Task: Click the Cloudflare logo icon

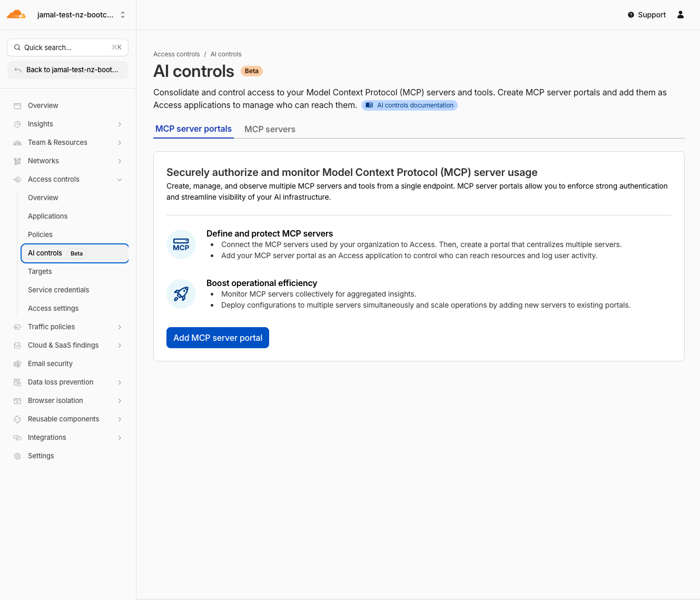Action: tap(16, 14)
